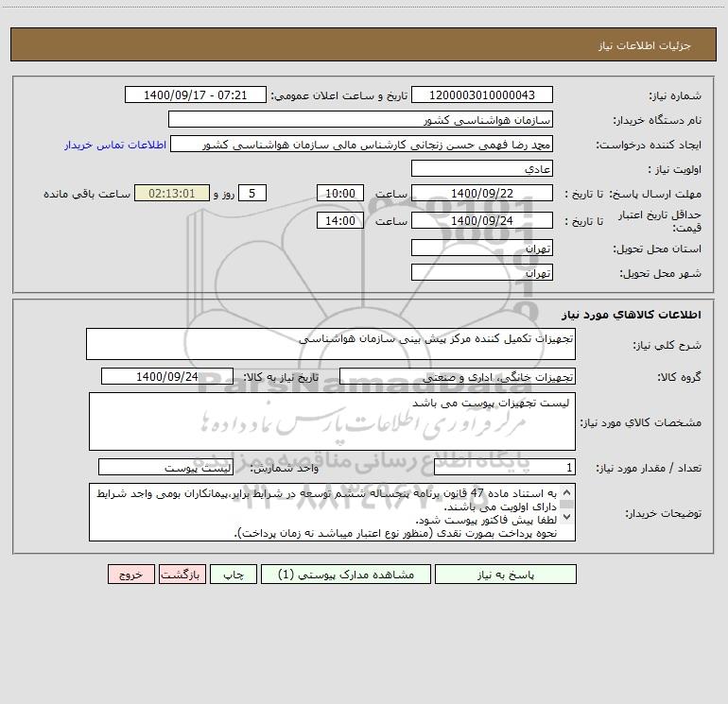Click the چاپ print button

point(234,575)
